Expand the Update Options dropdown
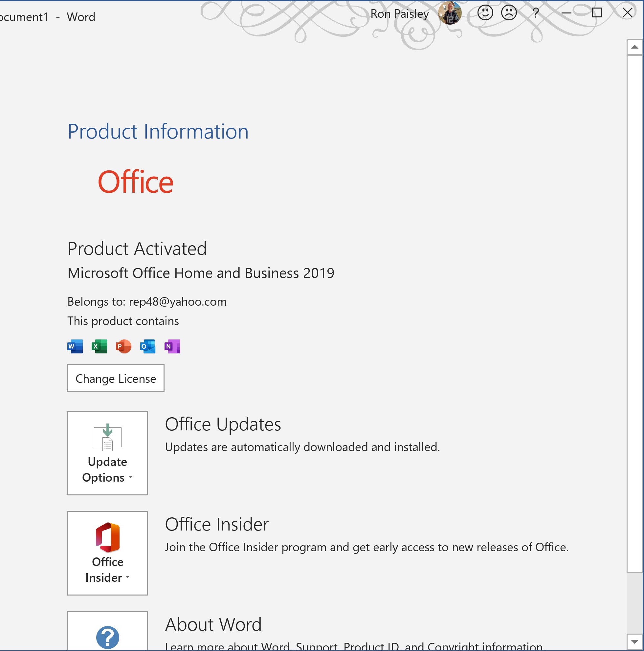This screenshot has width=644, height=651. click(x=107, y=453)
